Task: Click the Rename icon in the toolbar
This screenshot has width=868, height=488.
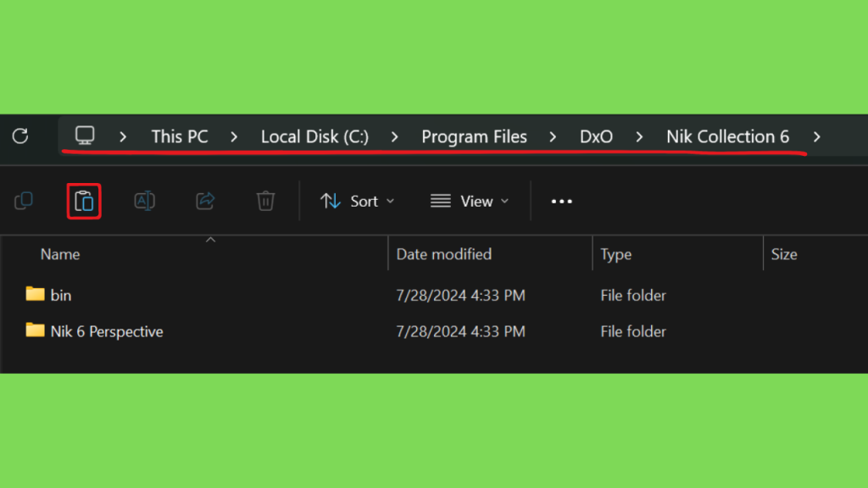Action: point(144,201)
